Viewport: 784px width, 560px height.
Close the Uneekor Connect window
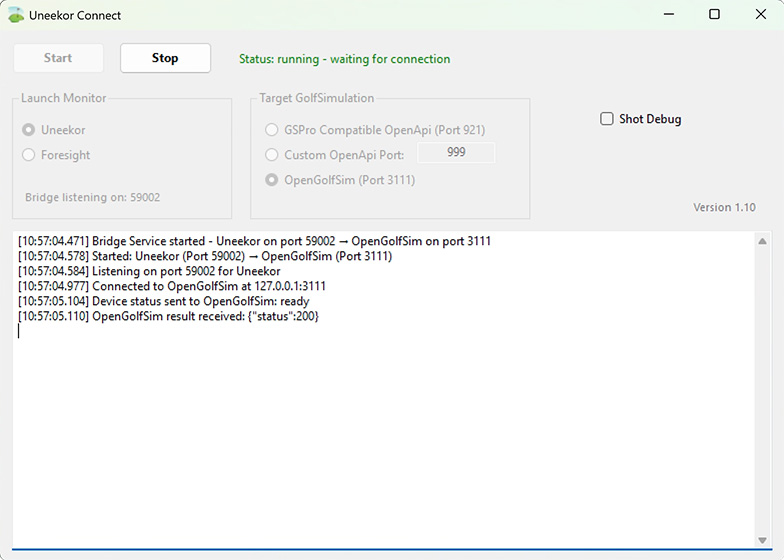[x=761, y=15]
